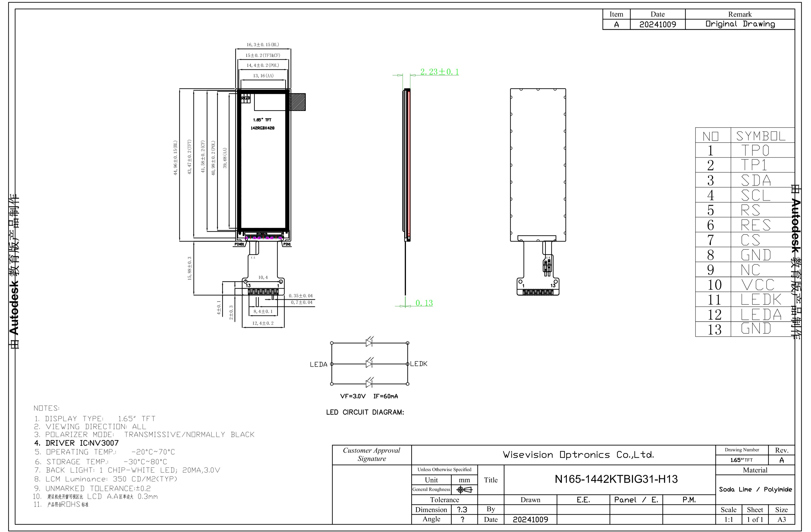Click the green 2.23±0.1 thickness dimension

click(x=439, y=72)
